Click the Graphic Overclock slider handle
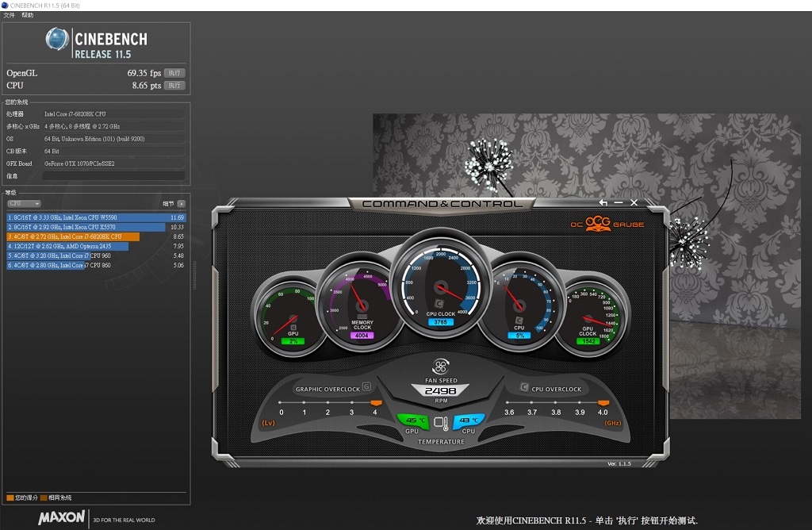The width and height of the screenshot is (812, 530). (x=376, y=402)
